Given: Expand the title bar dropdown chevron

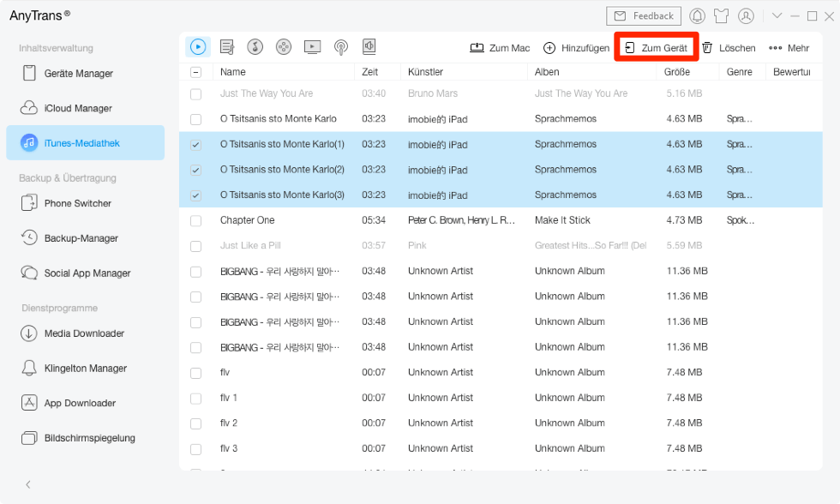Looking at the screenshot, I should pyautogui.click(x=777, y=15).
